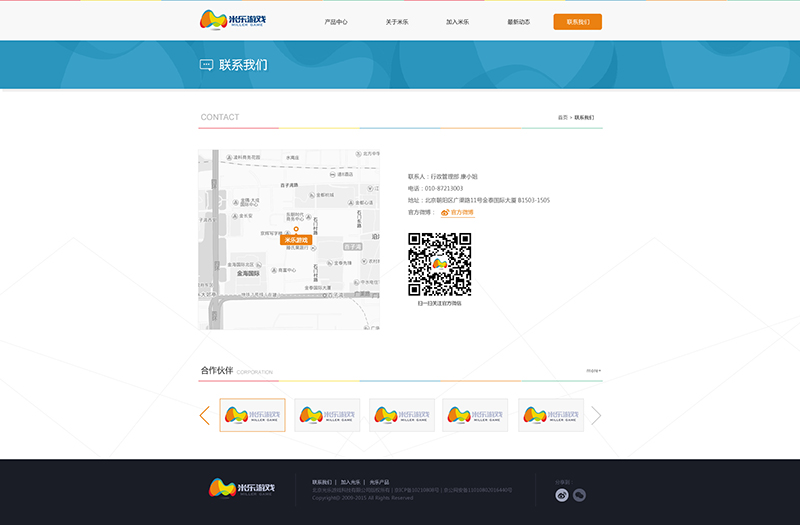800x525 pixels.
Task: Open the 产品中心 navigation item
Action: (336, 22)
